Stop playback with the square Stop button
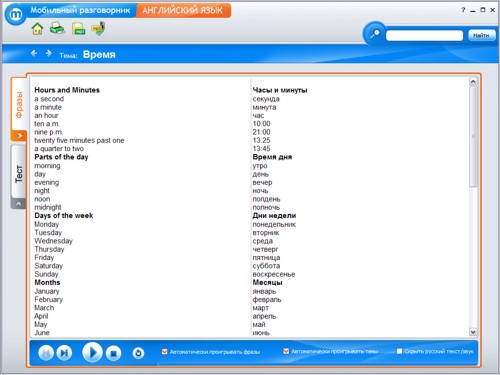This screenshot has height=375, width=500. click(113, 353)
